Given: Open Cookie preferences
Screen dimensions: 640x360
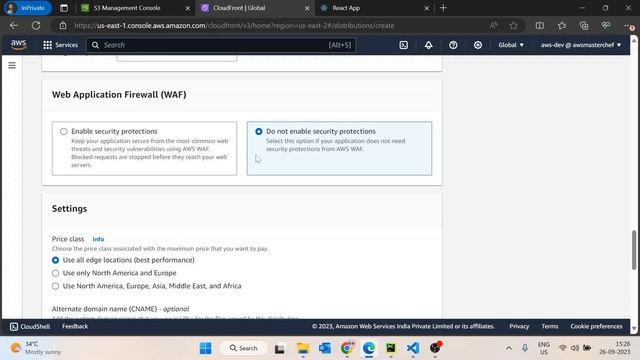Looking at the screenshot, I should click(x=596, y=327).
